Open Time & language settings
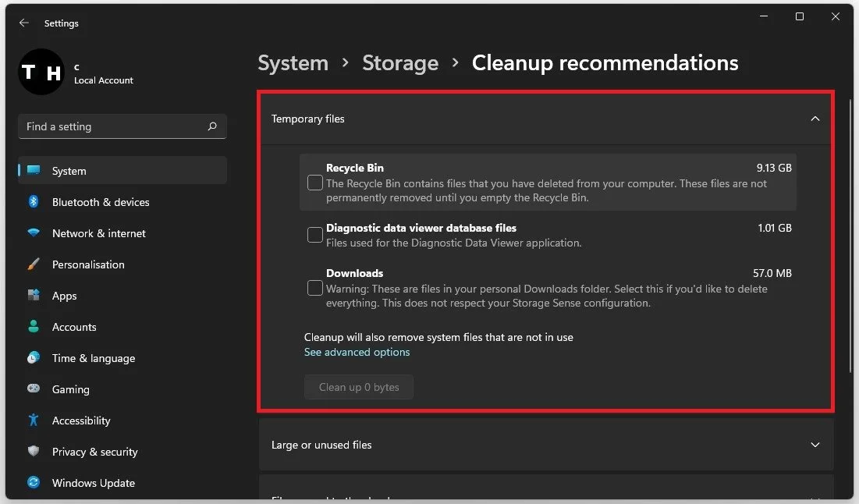Image resolution: width=859 pixels, height=504 pixels. click(94, 358)
